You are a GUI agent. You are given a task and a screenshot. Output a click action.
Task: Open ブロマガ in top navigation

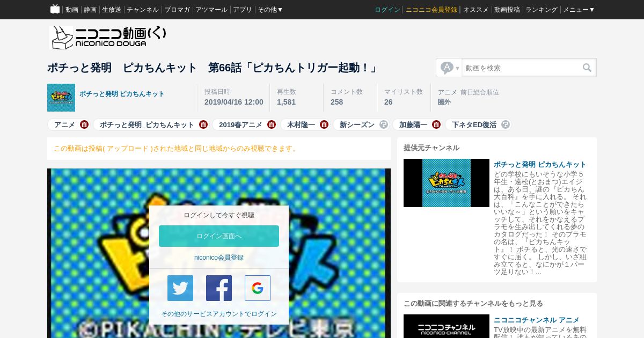click(177, 10)
